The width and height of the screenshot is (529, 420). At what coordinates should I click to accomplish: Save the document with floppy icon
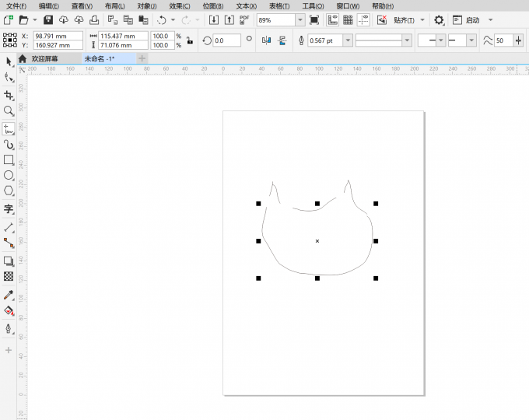point(48,20)
